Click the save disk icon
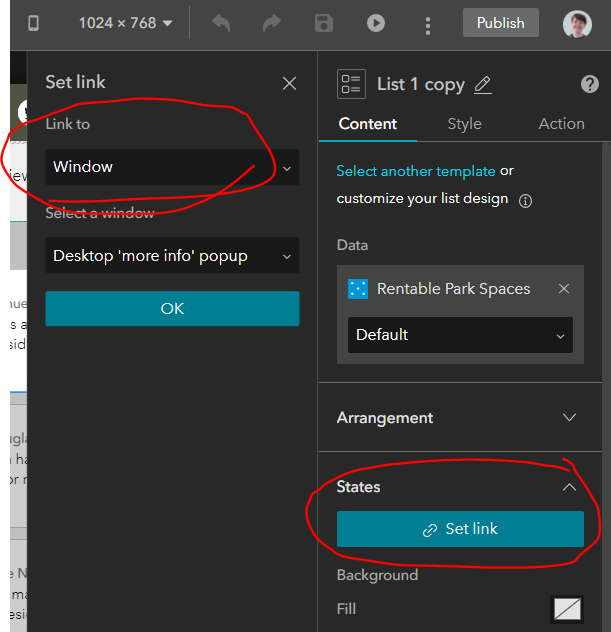The height and width of the screenshot is (632, 611). 323,23
